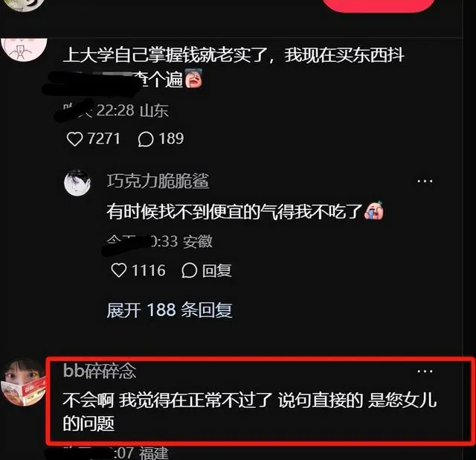The width and height of the screenshot is (476, 460).
Task: Tap the reply bubble beside 回复
Action: pyautogui.click(x=190, y=270)
